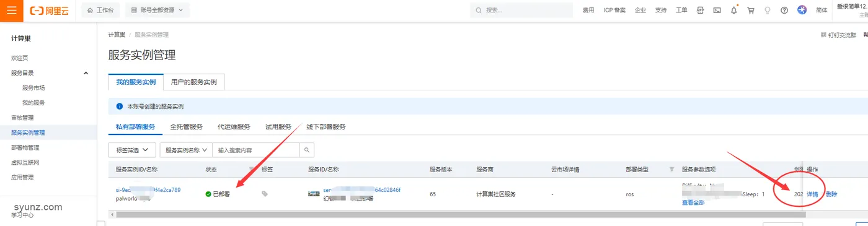Switch to 用户的服务实例 tab
The width and height of the screenshot is (868, 226).
coord(194,82)
